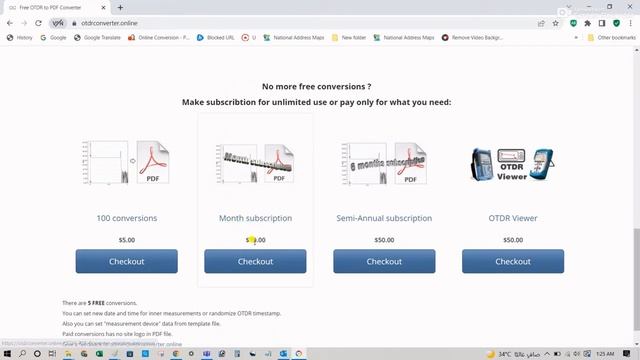This screenshot has width=640, height=360.
Task: Open the taskbar search magnifier
Action: coord(22,353)
